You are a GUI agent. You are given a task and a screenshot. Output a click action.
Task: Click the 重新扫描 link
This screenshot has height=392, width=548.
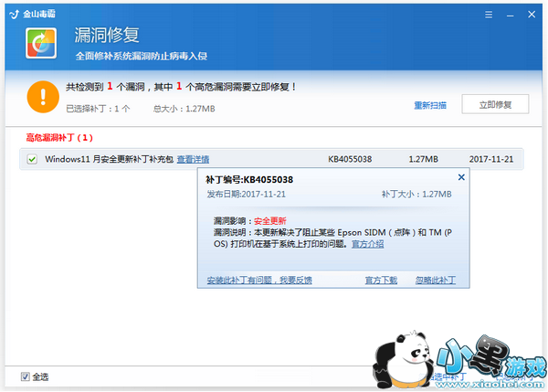(430, 105)
